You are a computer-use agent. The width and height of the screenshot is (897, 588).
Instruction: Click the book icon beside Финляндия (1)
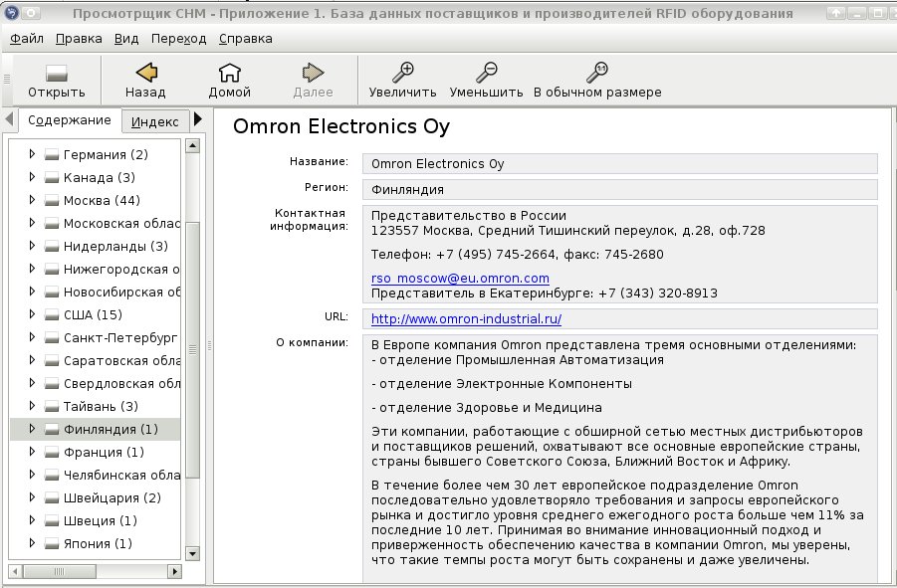(52, 429)
